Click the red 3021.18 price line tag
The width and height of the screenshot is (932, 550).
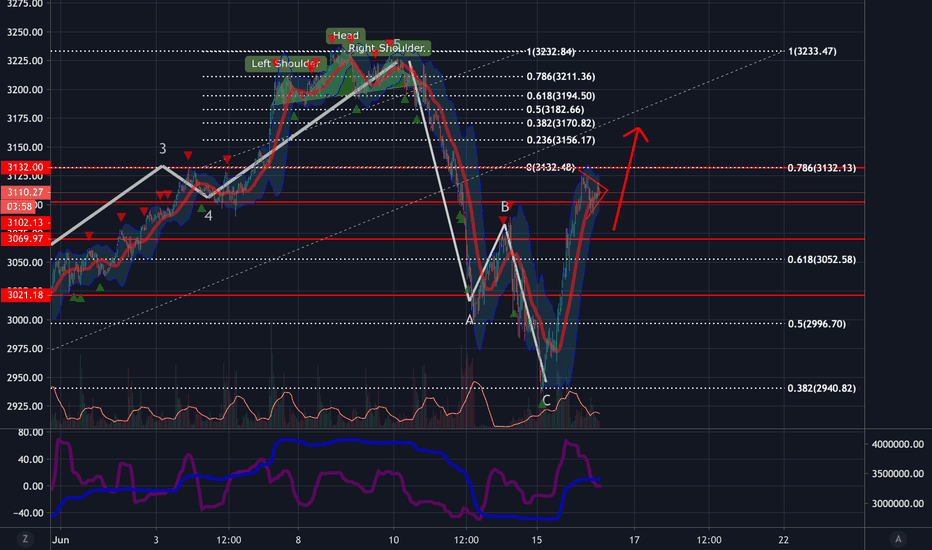point(26,295)
